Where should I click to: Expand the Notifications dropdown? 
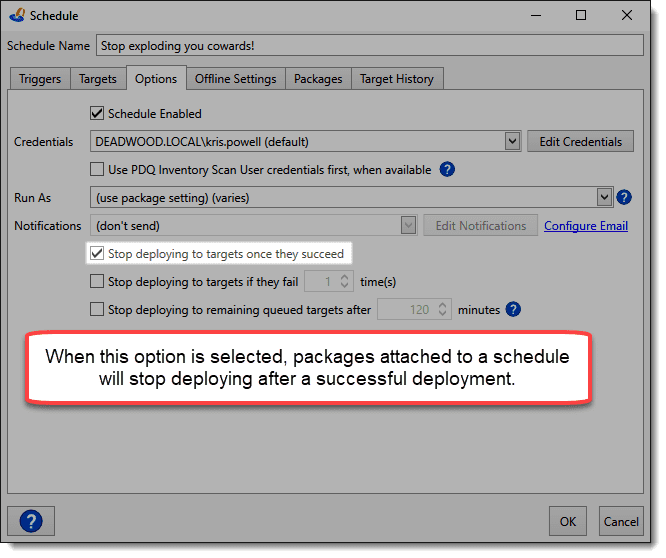408,225
